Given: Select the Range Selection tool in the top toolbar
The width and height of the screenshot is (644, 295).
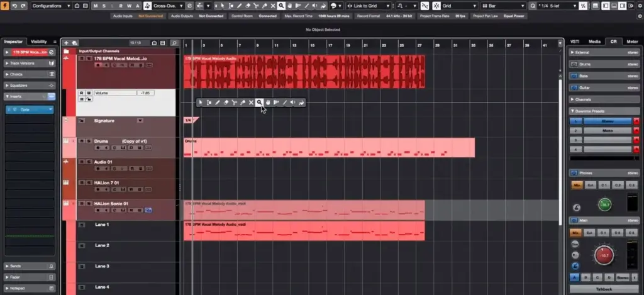Looking at the screenshot, I should click(231, 6).
